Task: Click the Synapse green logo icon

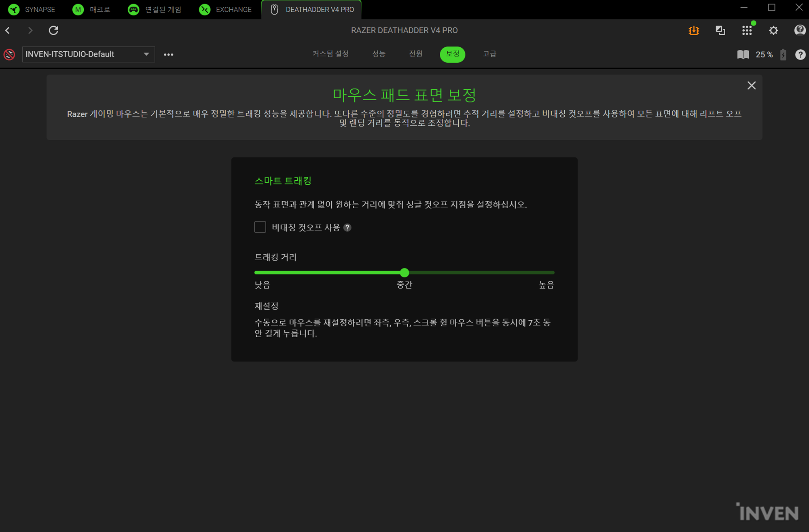Action: click(14, 9)
